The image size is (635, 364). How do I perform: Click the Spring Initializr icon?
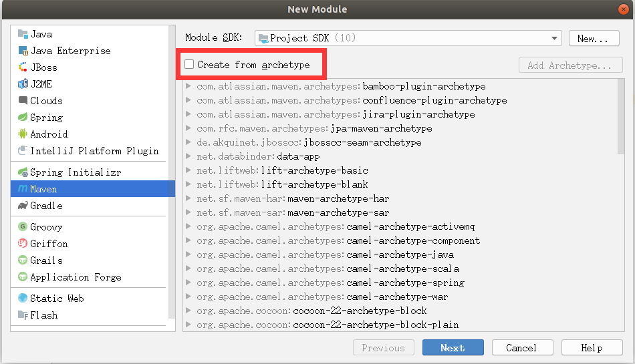(23, 172)
